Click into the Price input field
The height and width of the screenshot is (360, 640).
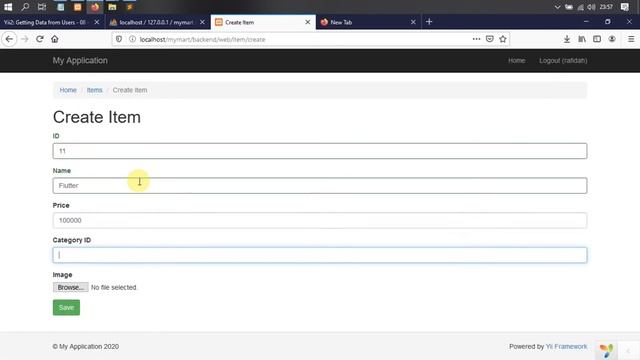tap(320, 220)
